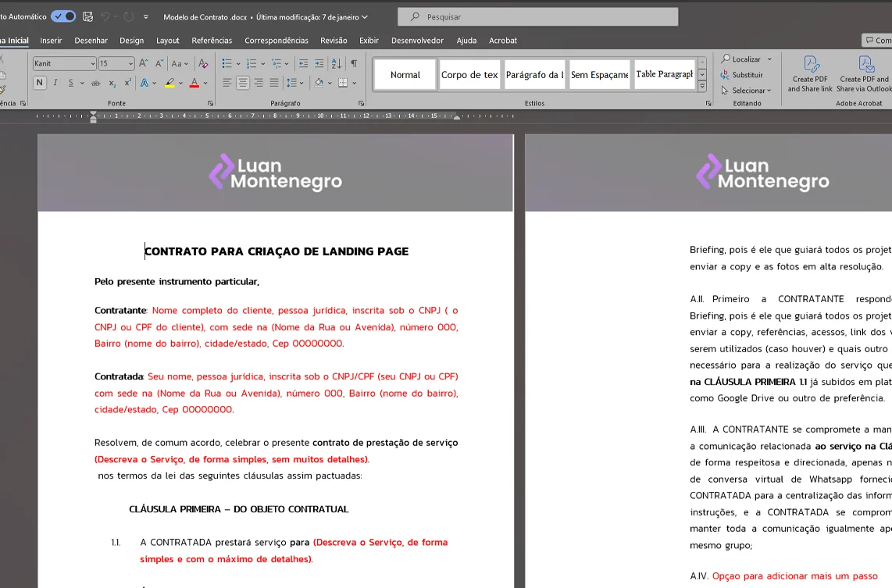892x588 pixels.
Task: Align text to the right
Action: click(x=259, y=83)
